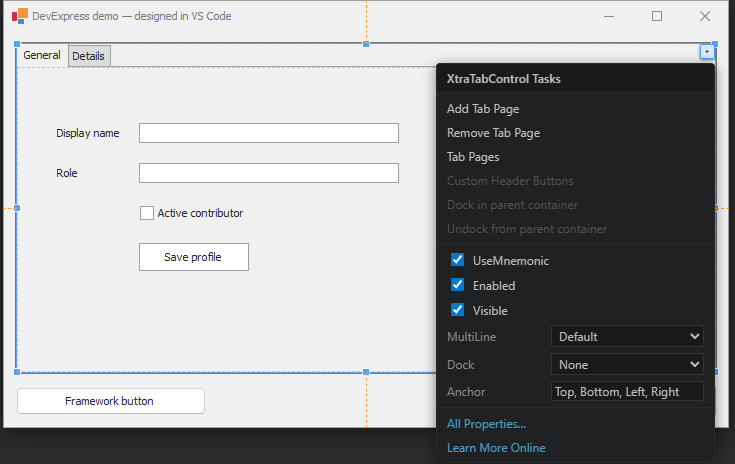The width and height of the screenshot is (735, 464).
Task: Choose Remove Tab Page task
Action: pos(493,133)
